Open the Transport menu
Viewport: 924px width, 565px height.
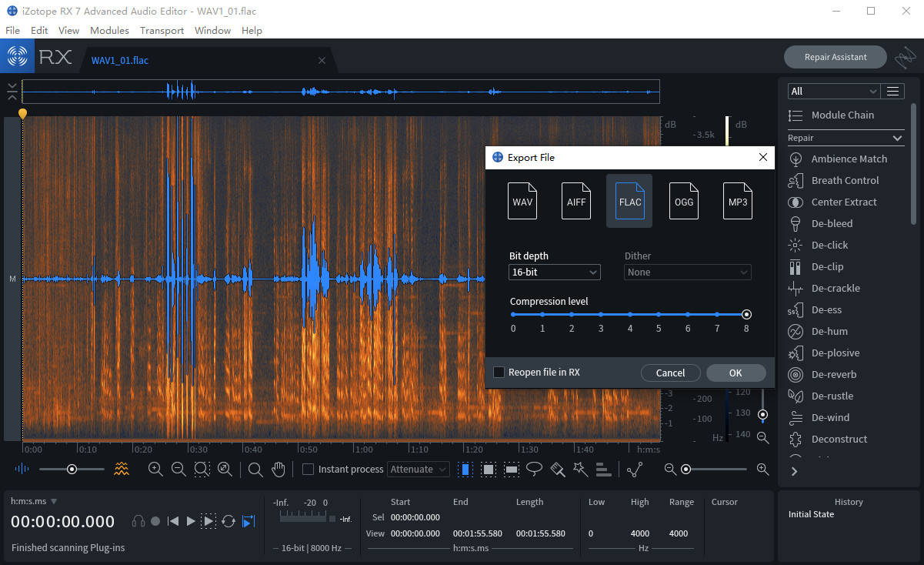click(x=162, y=31)
